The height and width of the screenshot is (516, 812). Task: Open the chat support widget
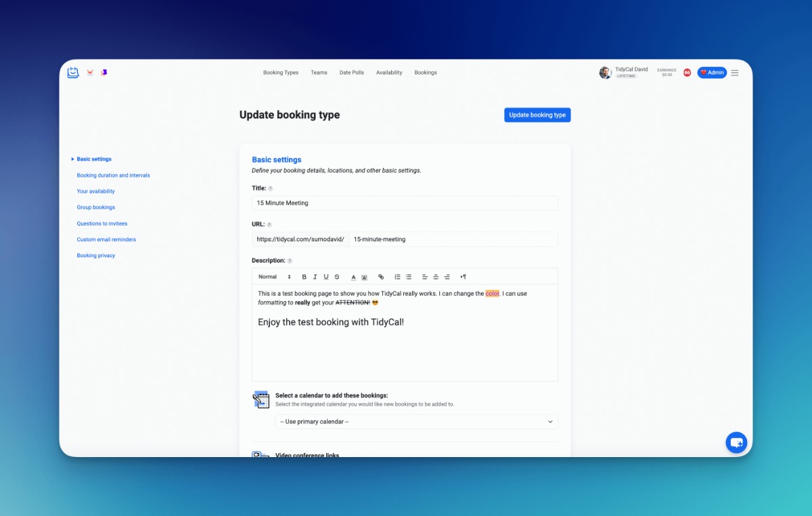(x=736, y=442)
